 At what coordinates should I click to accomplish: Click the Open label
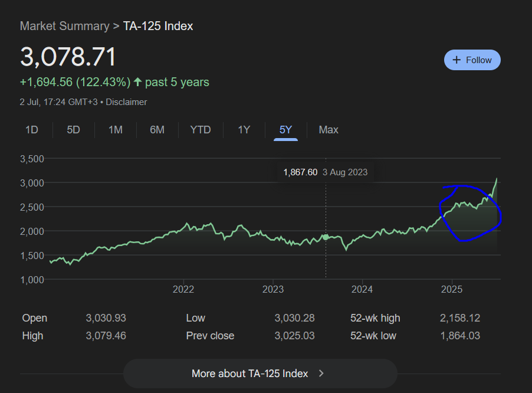pos(35,318)
